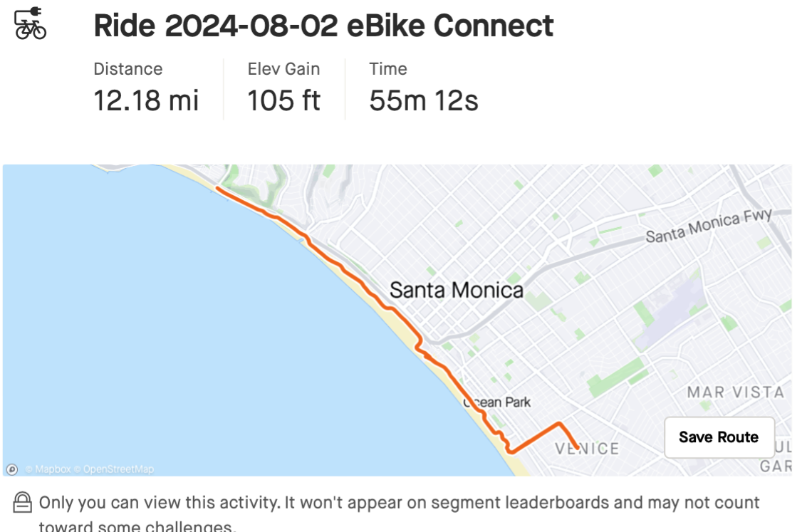Click the Santa Monica Fwy road label
Screen dimensions: 807x532
click(x=708, y=228)
